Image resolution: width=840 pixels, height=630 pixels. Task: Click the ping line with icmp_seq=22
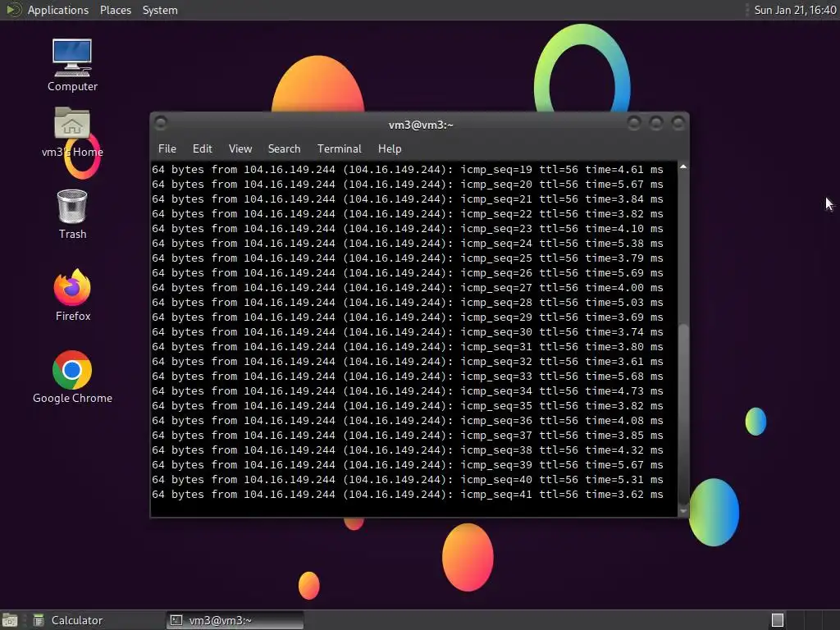tap(407, 214)
